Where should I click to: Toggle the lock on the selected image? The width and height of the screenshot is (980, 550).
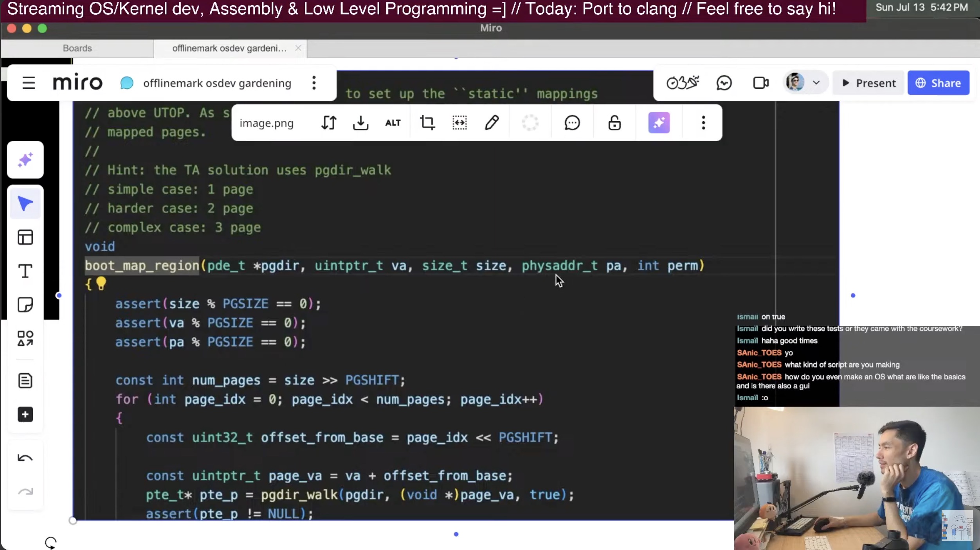[x=614, y=123]
